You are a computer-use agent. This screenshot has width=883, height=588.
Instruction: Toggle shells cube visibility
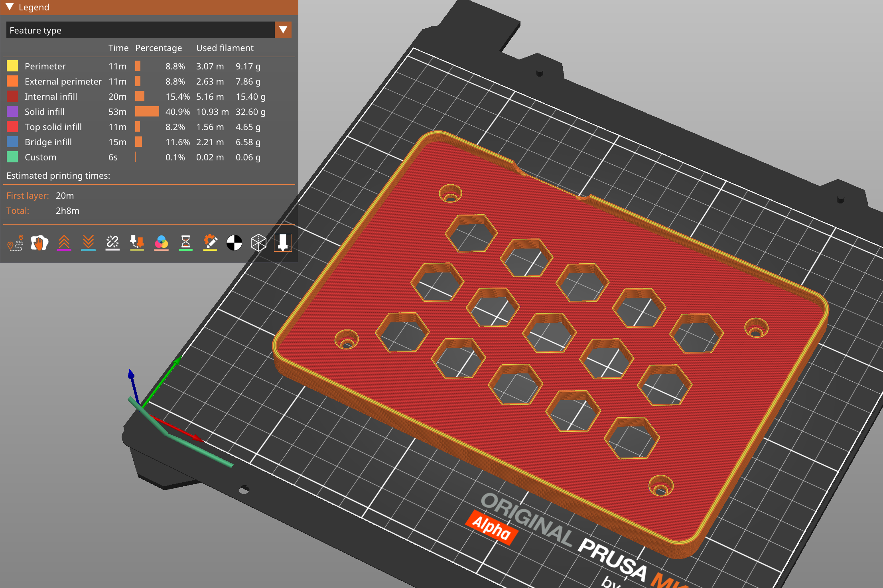258,243
